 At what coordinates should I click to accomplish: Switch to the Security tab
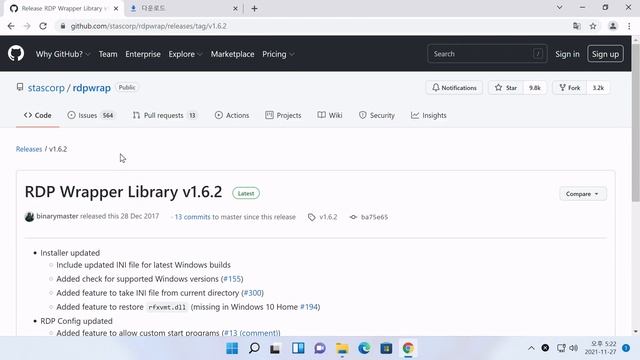coord(377,116)
